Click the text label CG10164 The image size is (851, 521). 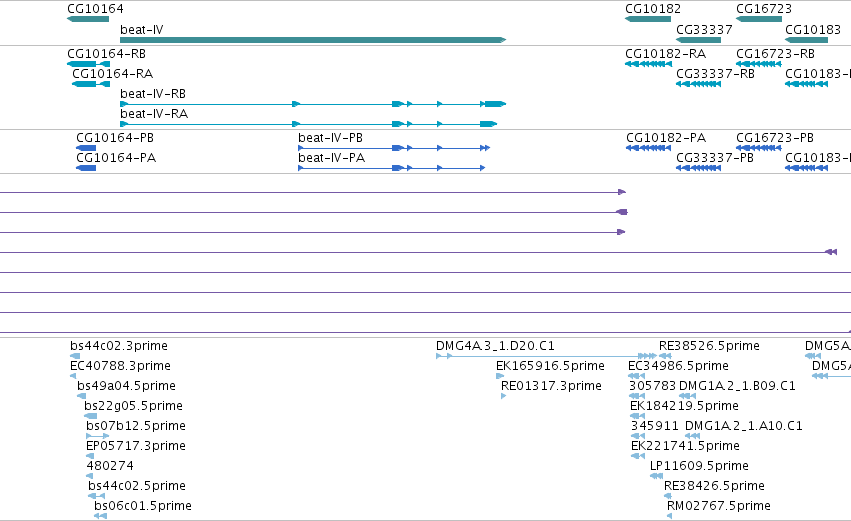click(96, 9)
